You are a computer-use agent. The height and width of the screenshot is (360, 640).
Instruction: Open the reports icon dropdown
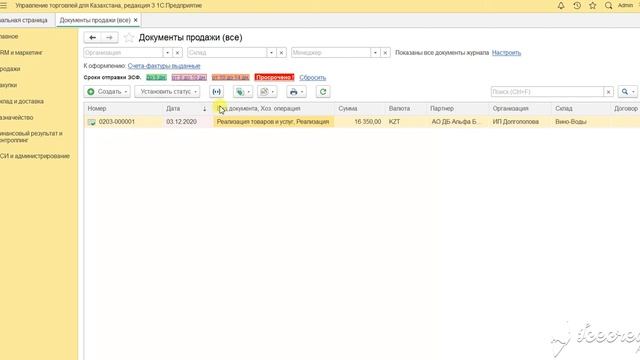tap(267, 92)
